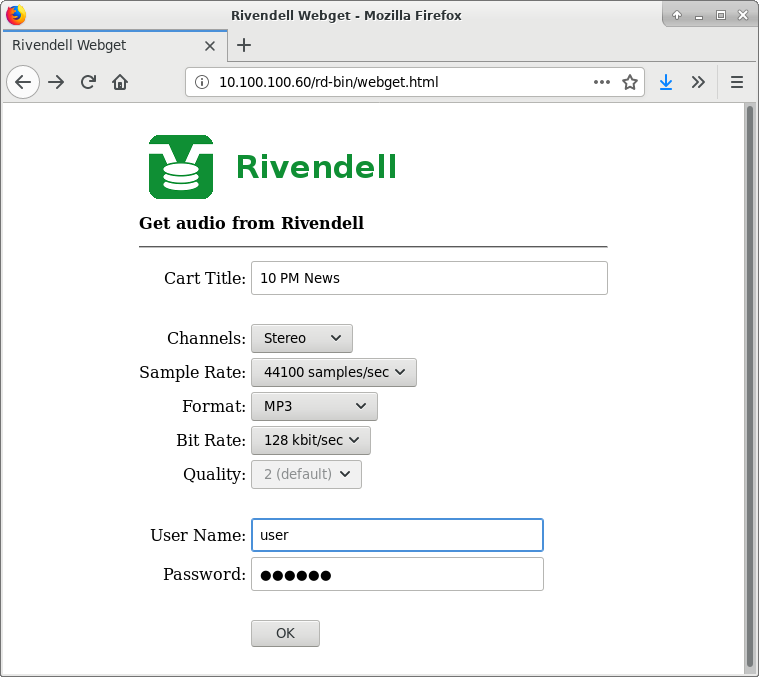The height and width of the screenshot is (677, 759).
Task: Click into the Cart Title field
Action: pos(428,278)
